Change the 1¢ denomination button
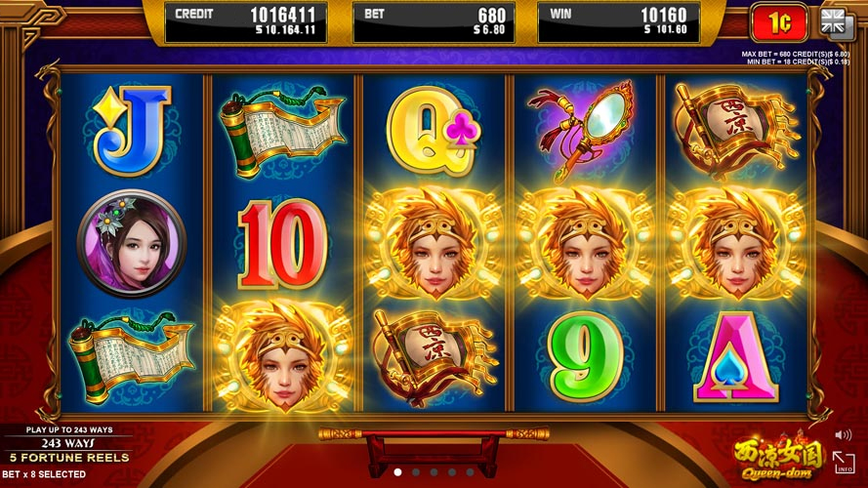The height and width of the screenshot is (488, 868). tap(779, 22)
